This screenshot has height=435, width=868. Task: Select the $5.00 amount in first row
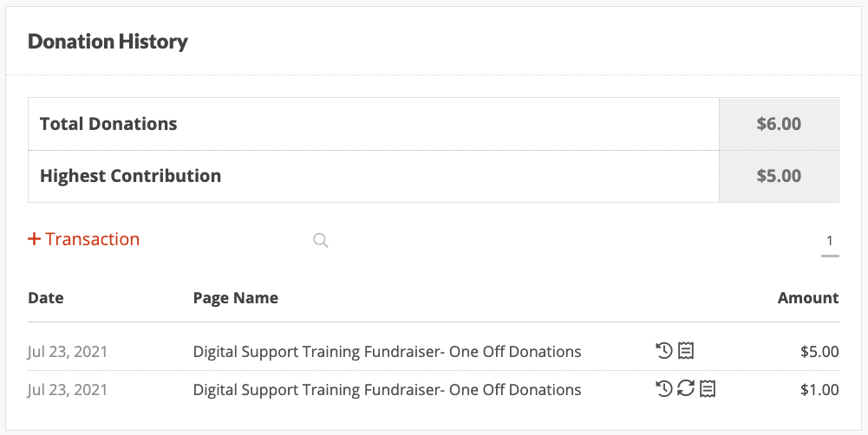(819, 352)
